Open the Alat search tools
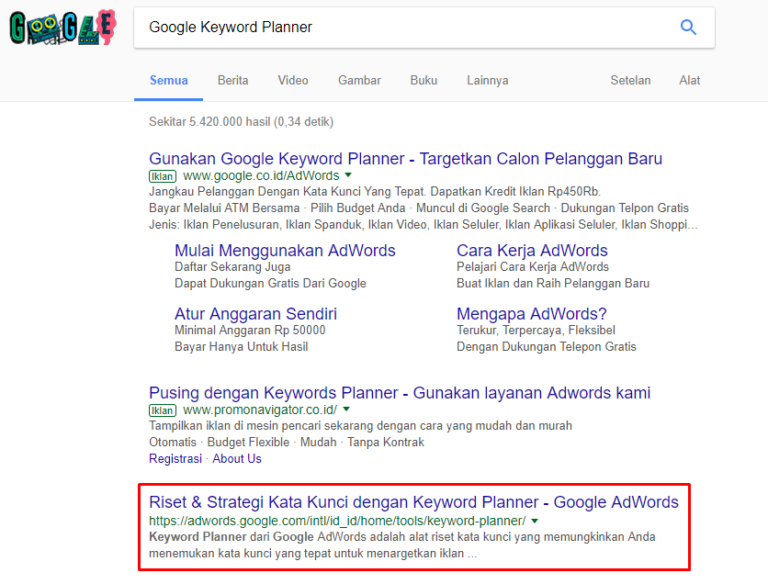Viewport: 768px width, 584px height. 689,80
